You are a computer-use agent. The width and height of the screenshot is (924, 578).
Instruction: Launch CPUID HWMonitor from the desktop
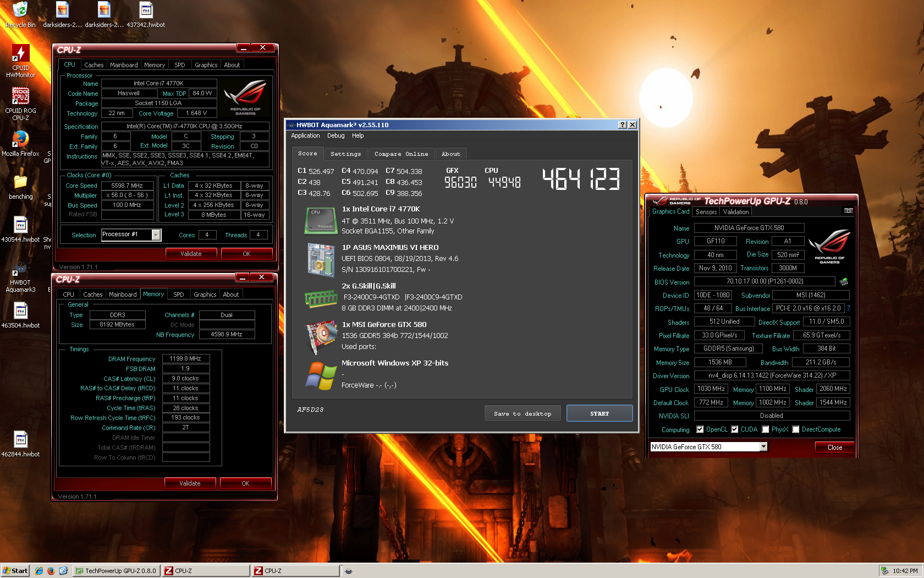click(x=20, y=61)
